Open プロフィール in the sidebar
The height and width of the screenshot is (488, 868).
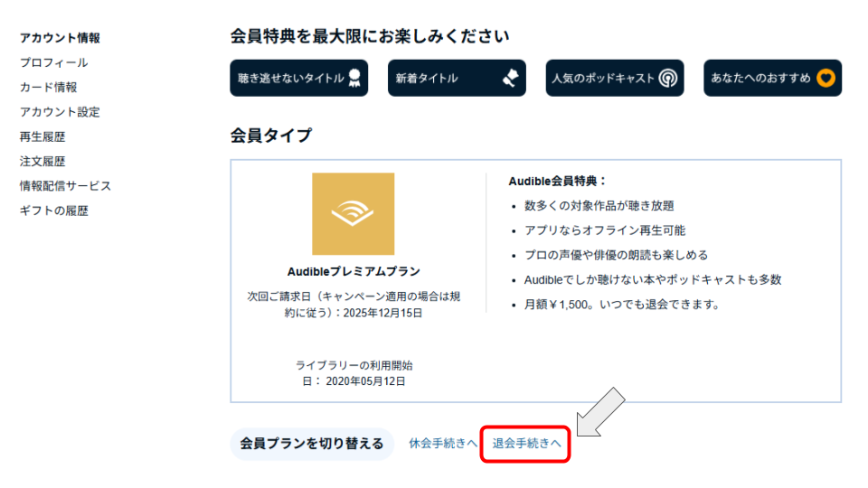tap(54, 62)
